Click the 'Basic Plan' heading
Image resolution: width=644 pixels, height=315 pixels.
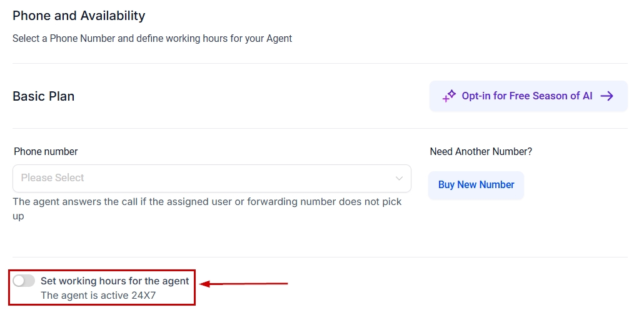pos(44,96)
